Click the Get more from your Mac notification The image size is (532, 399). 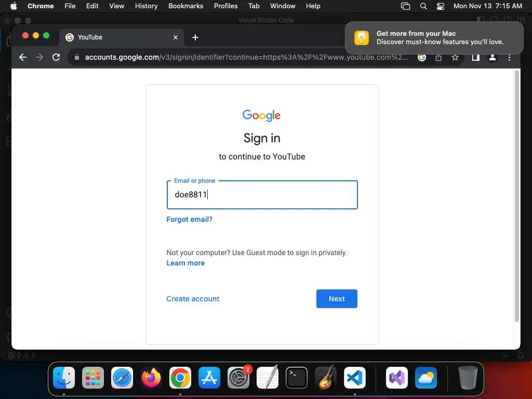[434, 37]
